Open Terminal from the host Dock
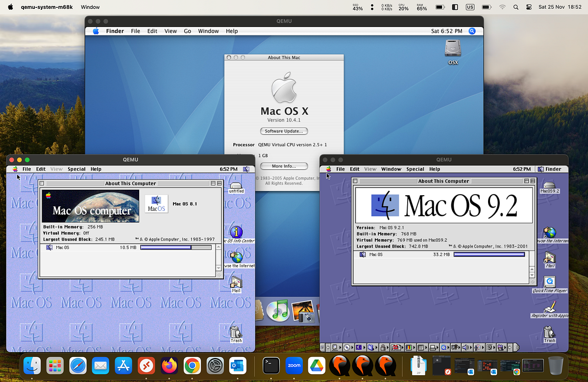 pyautogui.click(x=271, y=365)
